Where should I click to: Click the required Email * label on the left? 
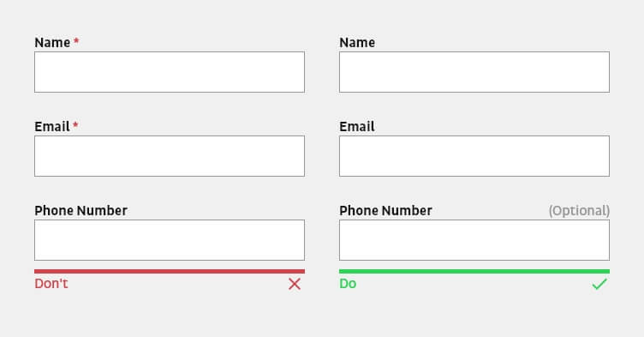tap(57, 126)
